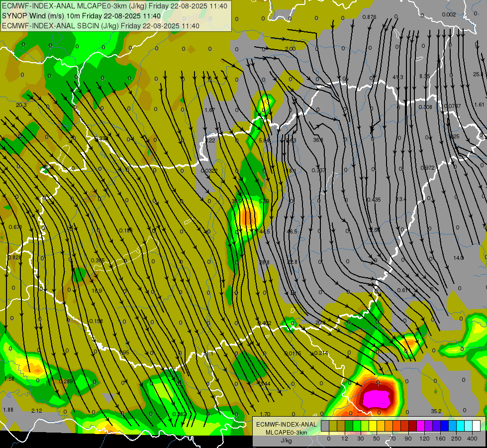Click the legend tick value '12'
The width and height of the screenshot is (487, 448).
point(344,439)
